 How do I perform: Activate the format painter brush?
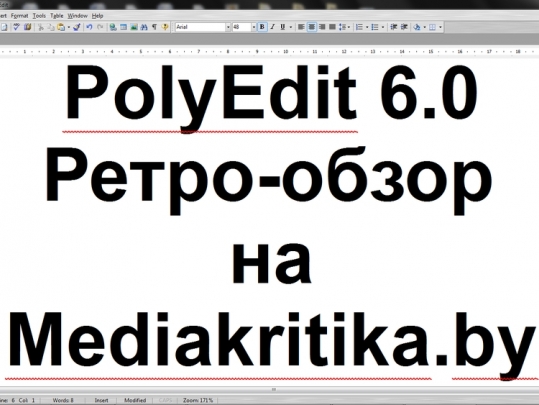tap(77, 27)
